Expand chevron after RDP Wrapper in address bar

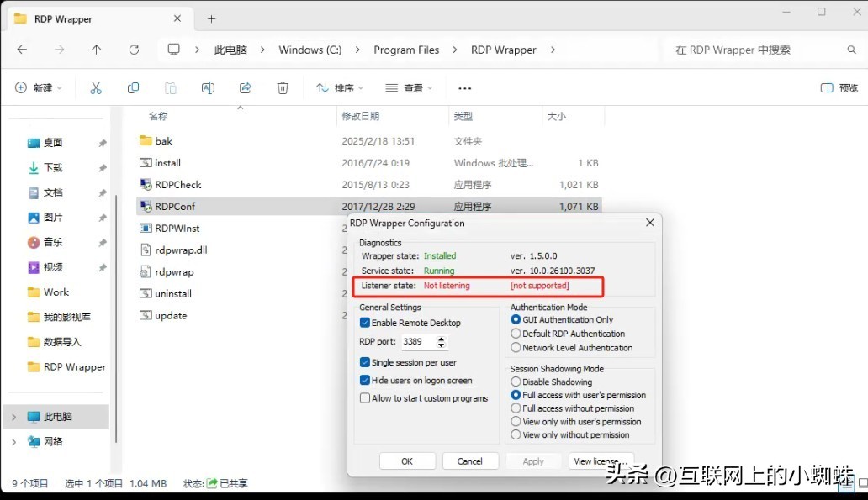tap(553, 50)
